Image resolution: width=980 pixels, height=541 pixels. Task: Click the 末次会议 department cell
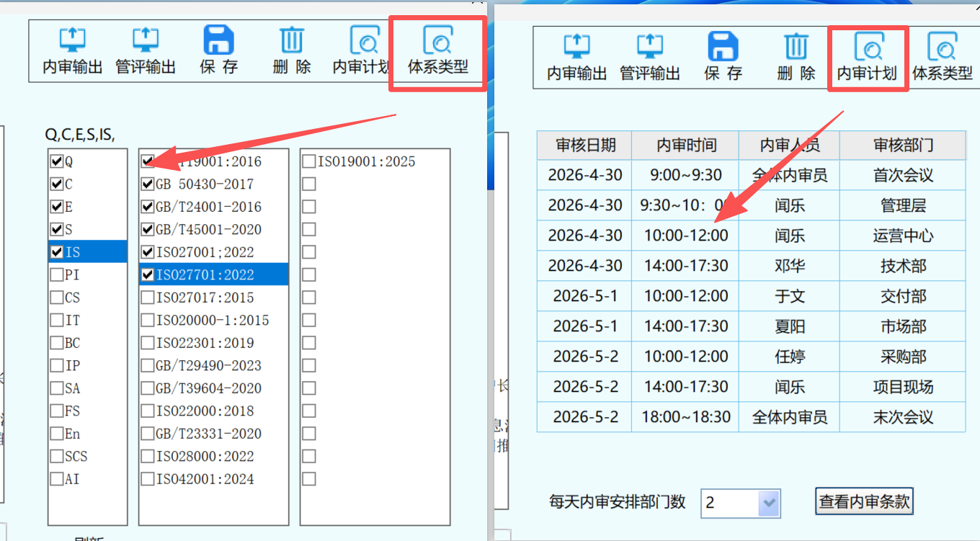click(x=902, y=417)
